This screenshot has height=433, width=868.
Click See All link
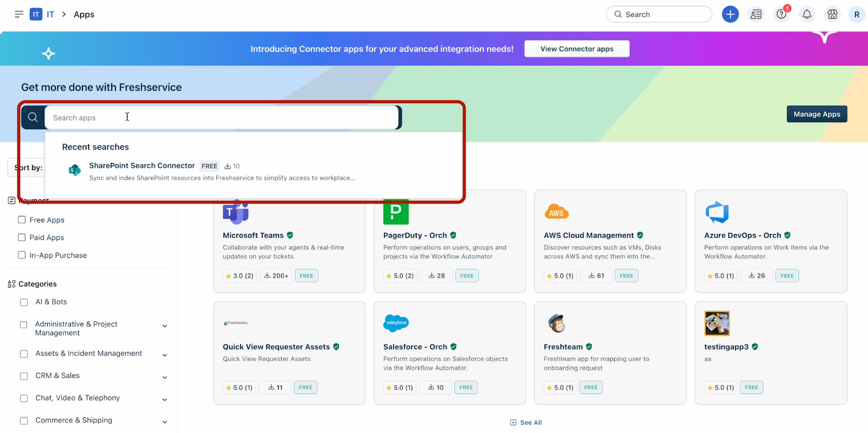pyautogui.click(x=531, y=423)
